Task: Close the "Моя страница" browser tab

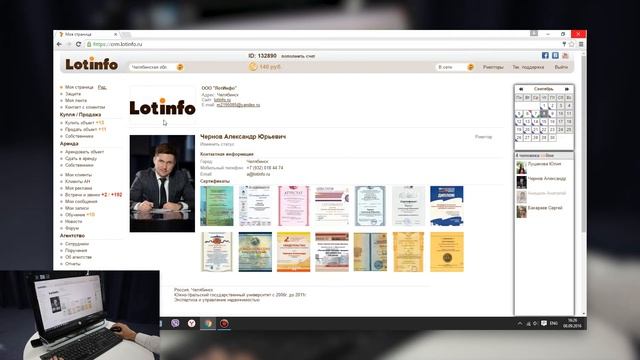Action: [116, 34]
